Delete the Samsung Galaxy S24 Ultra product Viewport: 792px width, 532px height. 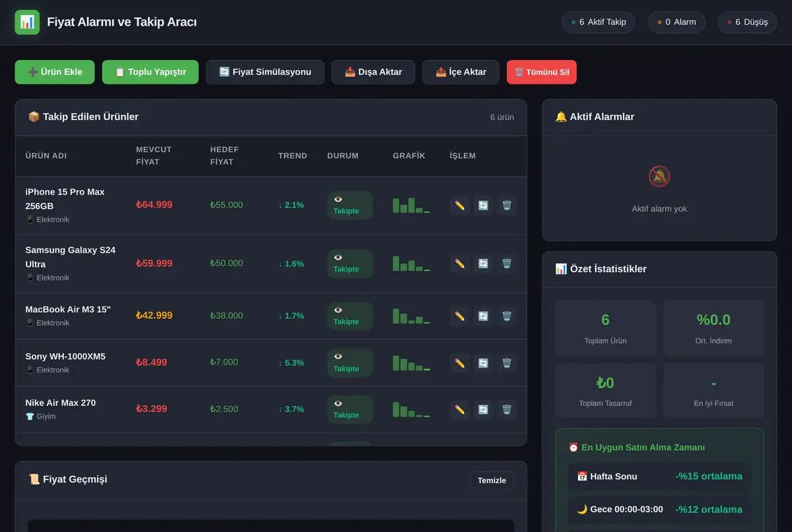506,263
